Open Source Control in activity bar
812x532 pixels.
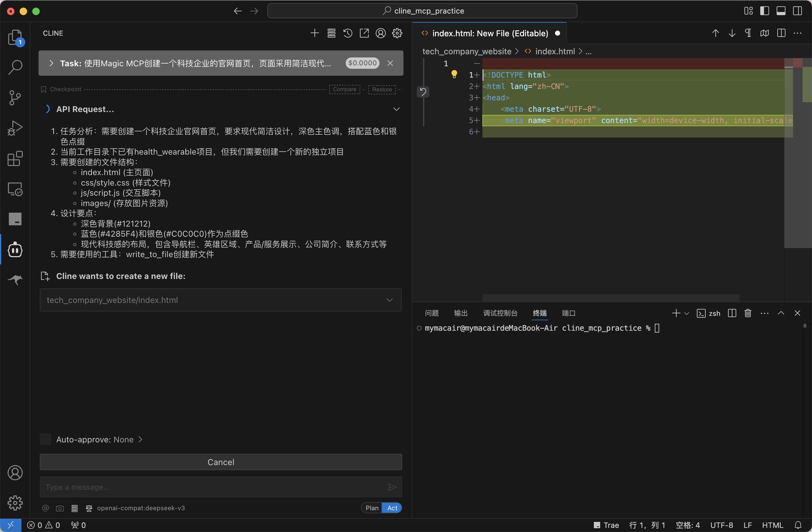[x=15, y=98]
